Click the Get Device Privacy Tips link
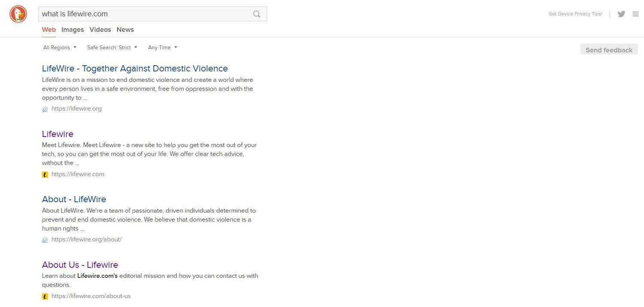The image size is (644, 307). (x=575, y=14)
